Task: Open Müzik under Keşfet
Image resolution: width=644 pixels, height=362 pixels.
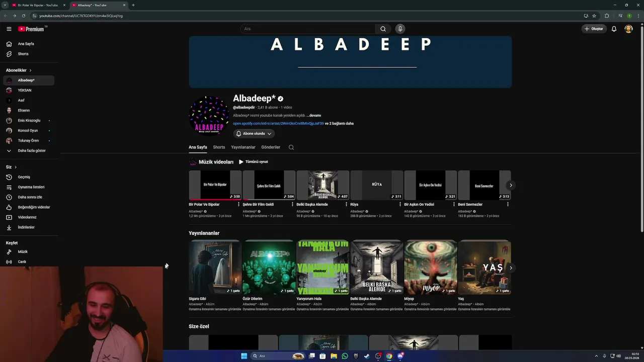Action: pyautogui.click(x=29, y=251)
